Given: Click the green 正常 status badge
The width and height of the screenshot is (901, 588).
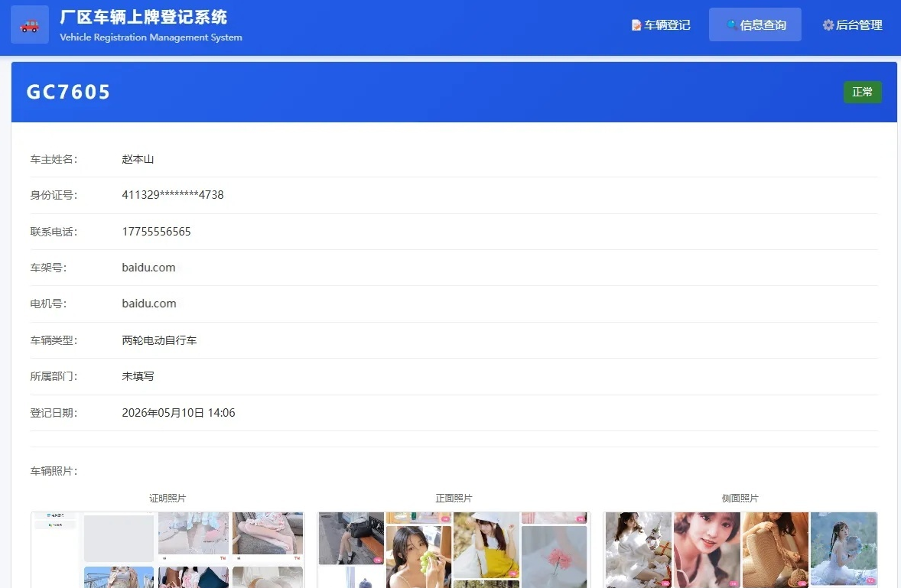Looking at the screenshot, I should (x=862, y=92).
